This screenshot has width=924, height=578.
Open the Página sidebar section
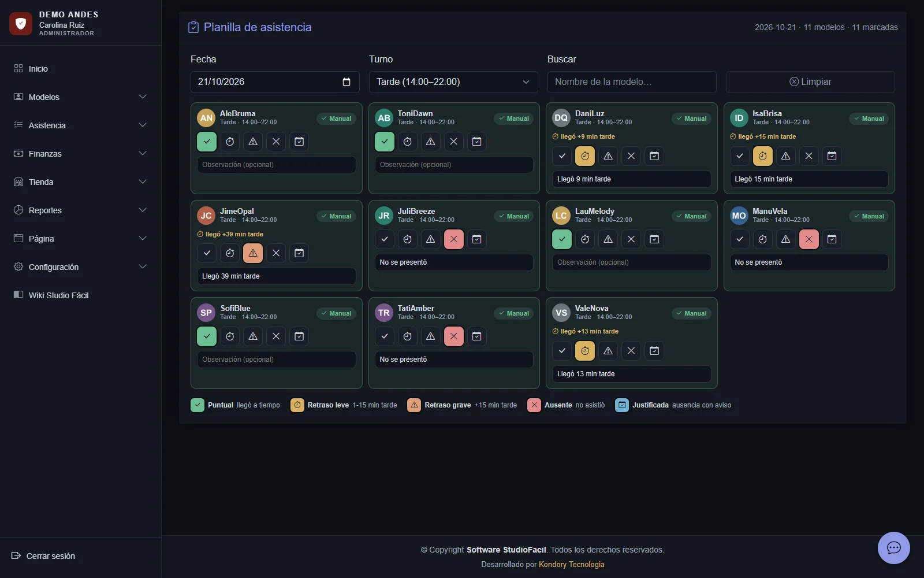[x=80, y=239]
